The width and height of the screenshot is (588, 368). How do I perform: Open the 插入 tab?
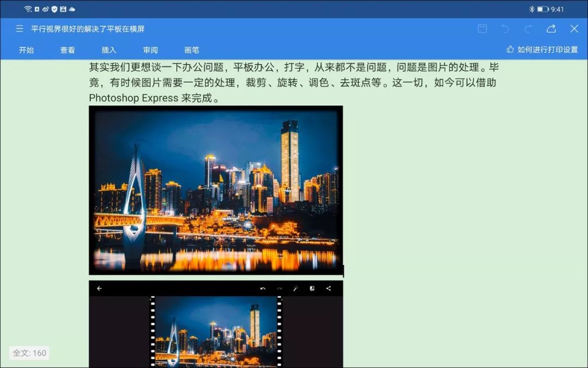(x=109, y=50)
